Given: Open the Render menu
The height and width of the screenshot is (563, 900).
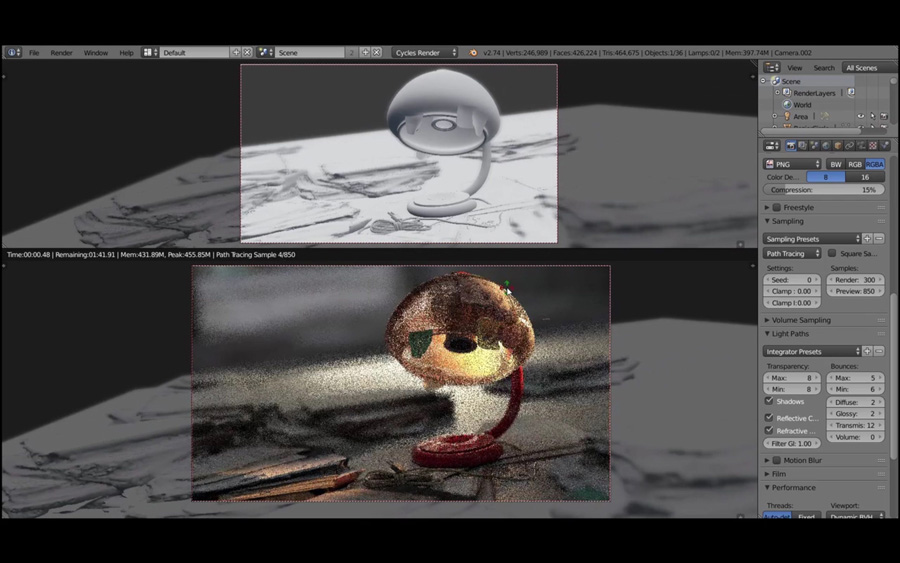Looking at the screenshot, I should click(x=61, y=52).
